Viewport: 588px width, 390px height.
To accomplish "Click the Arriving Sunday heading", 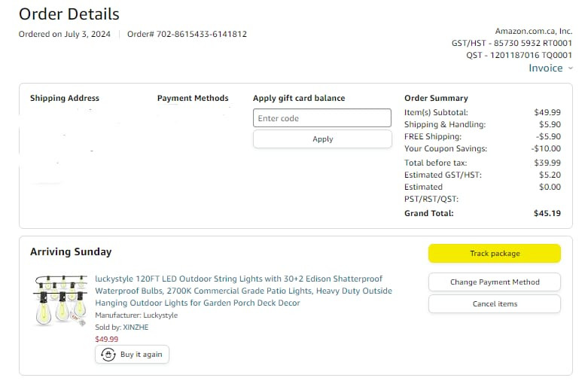I will 71,251.
